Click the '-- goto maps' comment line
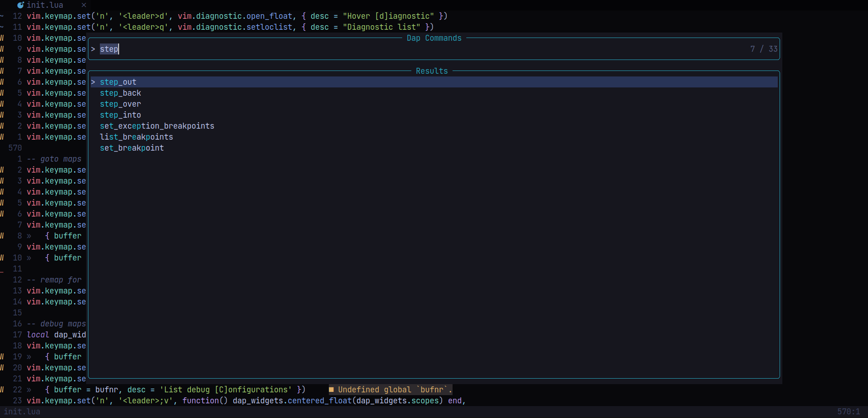Image resolution: width=868 pixels, height=418 pixels. 54,159
